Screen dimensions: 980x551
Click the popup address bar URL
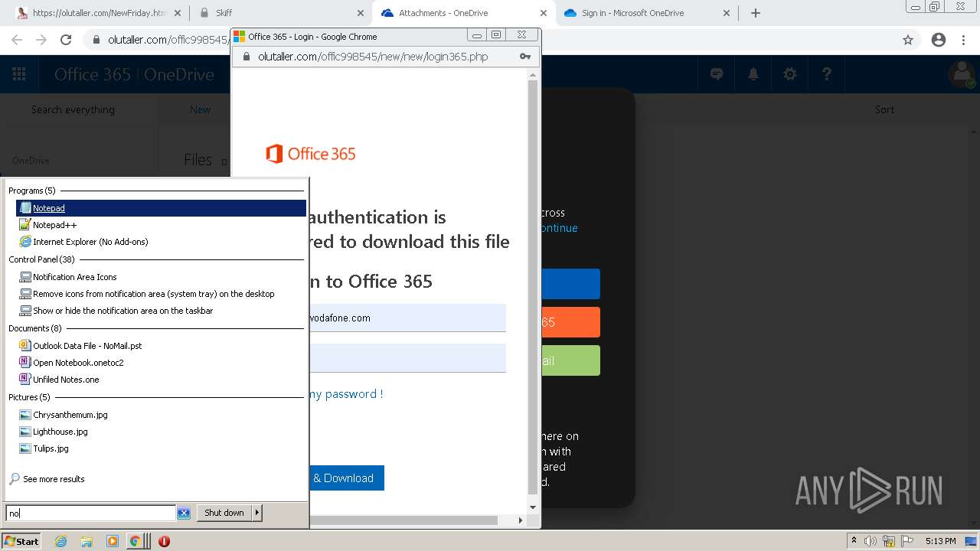coord(373,57)
